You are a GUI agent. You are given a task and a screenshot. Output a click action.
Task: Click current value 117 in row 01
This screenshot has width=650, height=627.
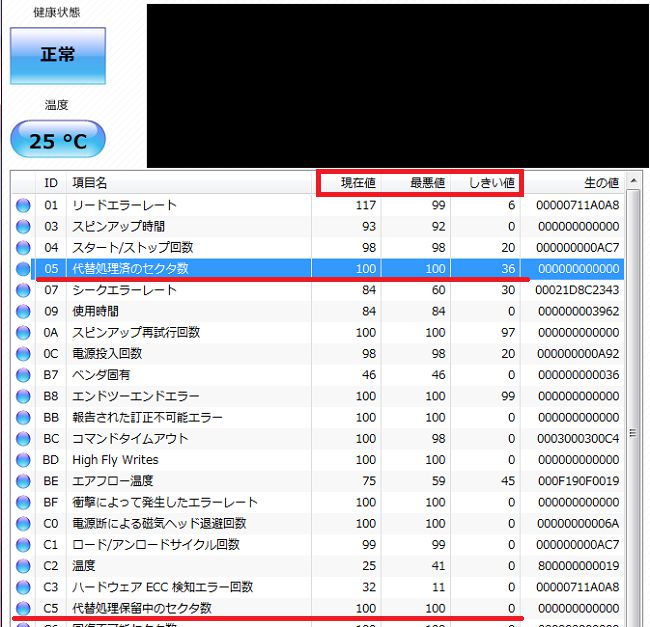pos(366,205)
